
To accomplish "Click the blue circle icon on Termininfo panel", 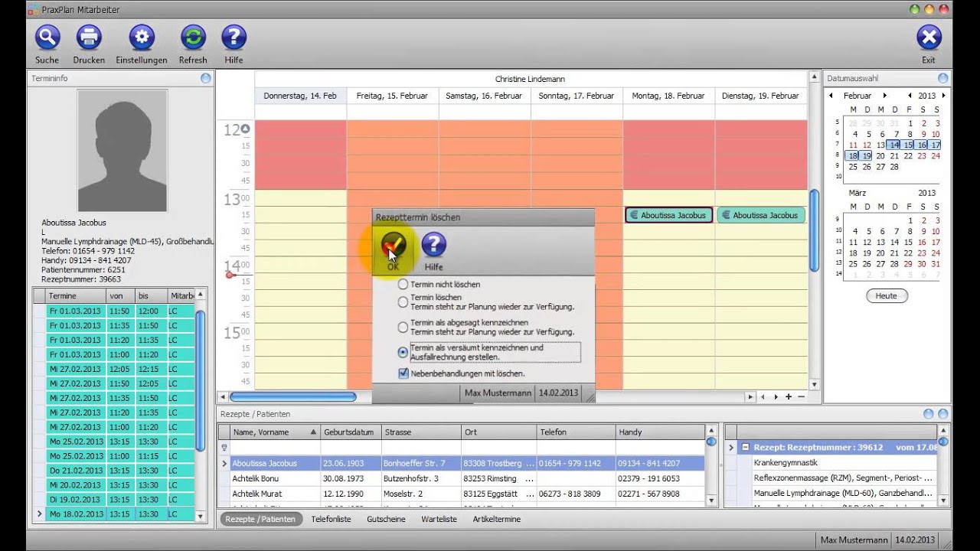I will 205,78.
